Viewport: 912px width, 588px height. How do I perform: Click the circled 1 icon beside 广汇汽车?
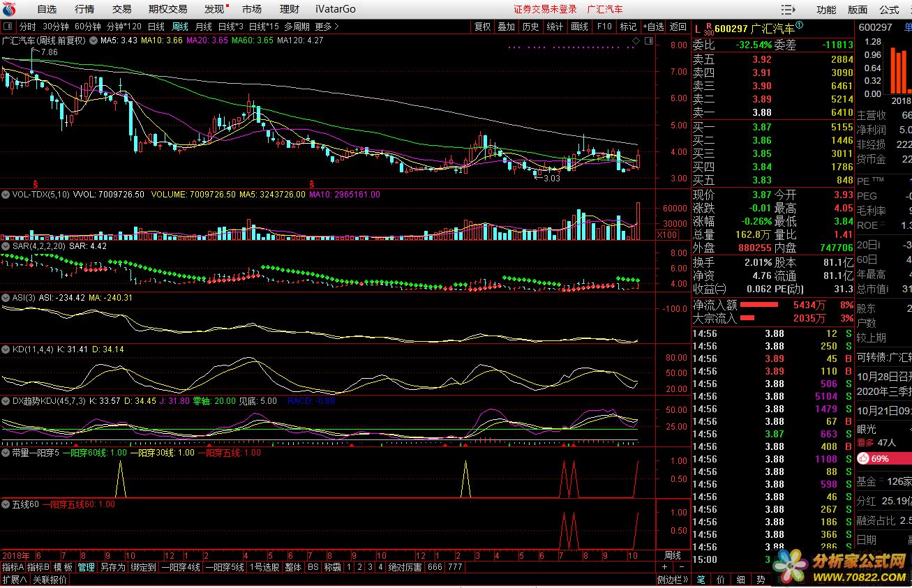tap(799, 26)
